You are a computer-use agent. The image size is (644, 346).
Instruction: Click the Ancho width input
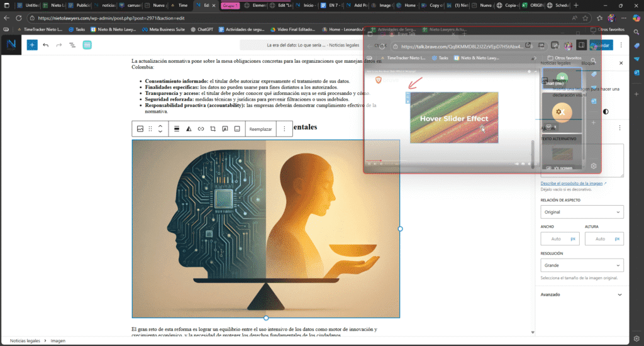click(556, 239)
